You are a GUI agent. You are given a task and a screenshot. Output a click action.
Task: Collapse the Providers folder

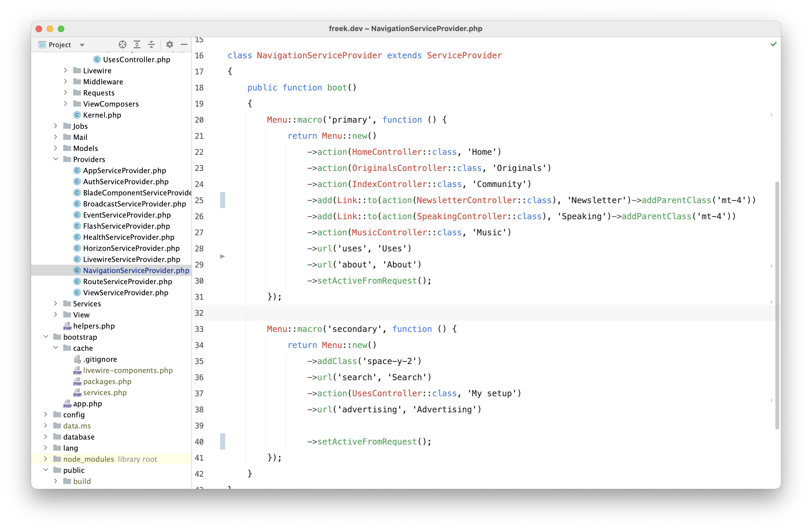click(56, 159)
